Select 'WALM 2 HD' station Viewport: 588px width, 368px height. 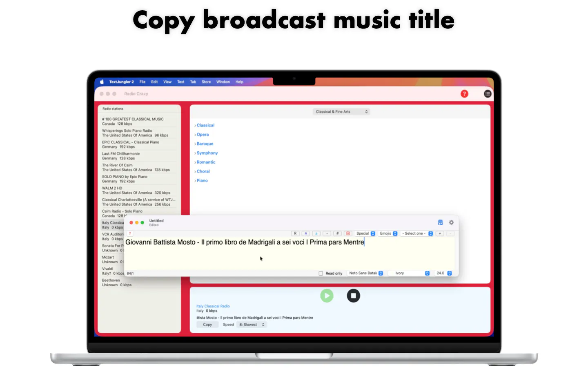pos(139,191)
